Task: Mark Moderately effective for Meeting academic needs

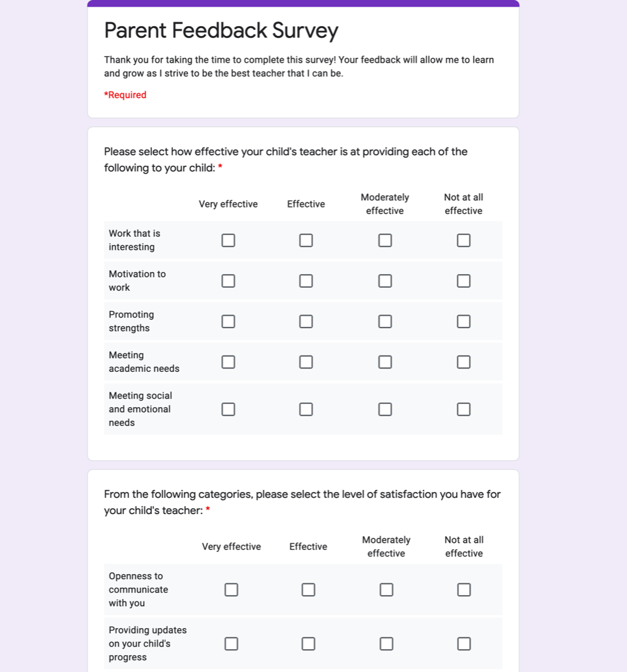Action: pyautogui.click(x=384, y=361)
